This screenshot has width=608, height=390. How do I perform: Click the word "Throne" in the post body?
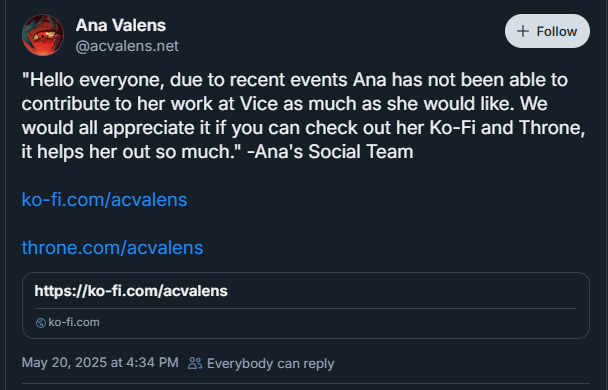tap(550, 128)
